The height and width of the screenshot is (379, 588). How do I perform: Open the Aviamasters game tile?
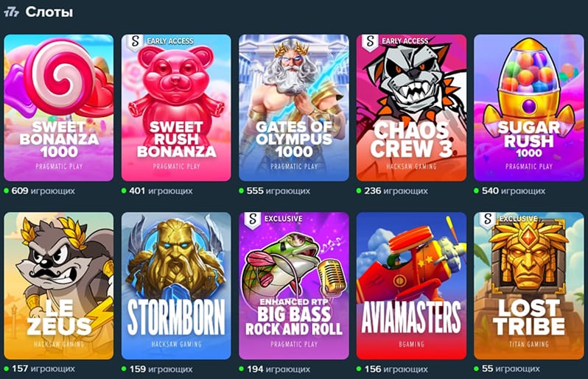point(411,286)
